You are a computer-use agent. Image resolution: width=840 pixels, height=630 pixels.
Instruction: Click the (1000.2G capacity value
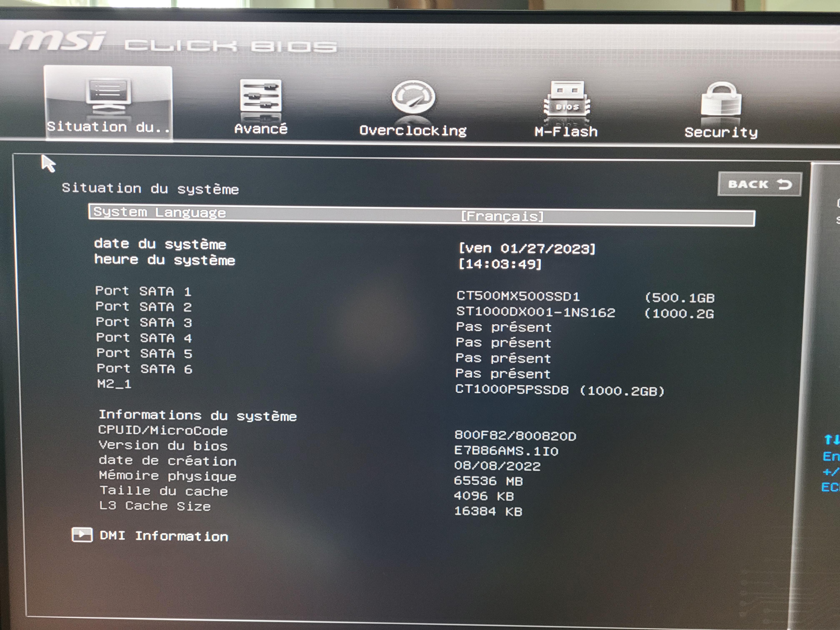[x=679, y=314]
